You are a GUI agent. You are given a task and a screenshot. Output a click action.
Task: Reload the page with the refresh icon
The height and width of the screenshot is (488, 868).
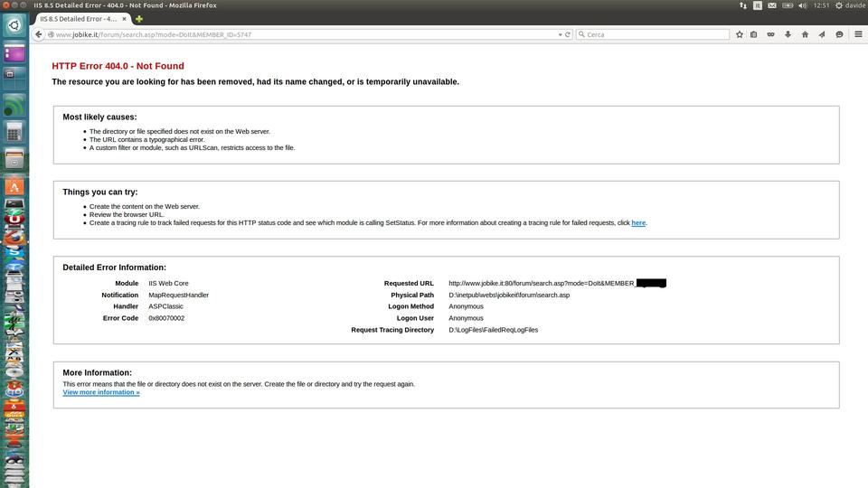[x=568, y=34]
